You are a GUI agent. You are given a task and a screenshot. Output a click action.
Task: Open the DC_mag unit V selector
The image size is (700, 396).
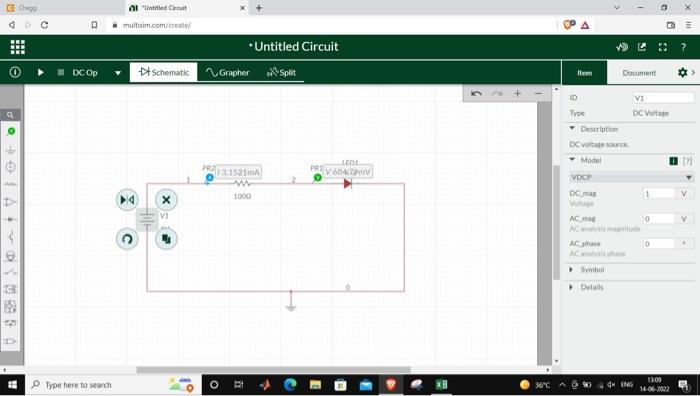coord(684,193)
